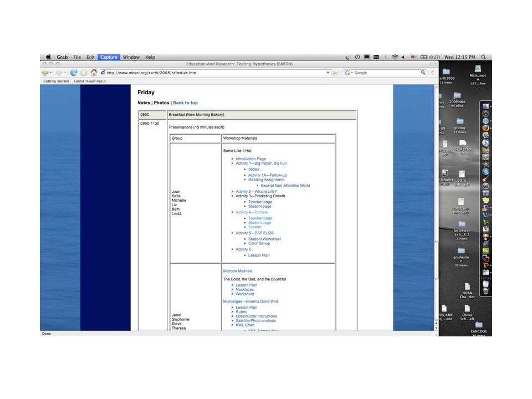Open the OceanColor instructions link

coord(256,316)
